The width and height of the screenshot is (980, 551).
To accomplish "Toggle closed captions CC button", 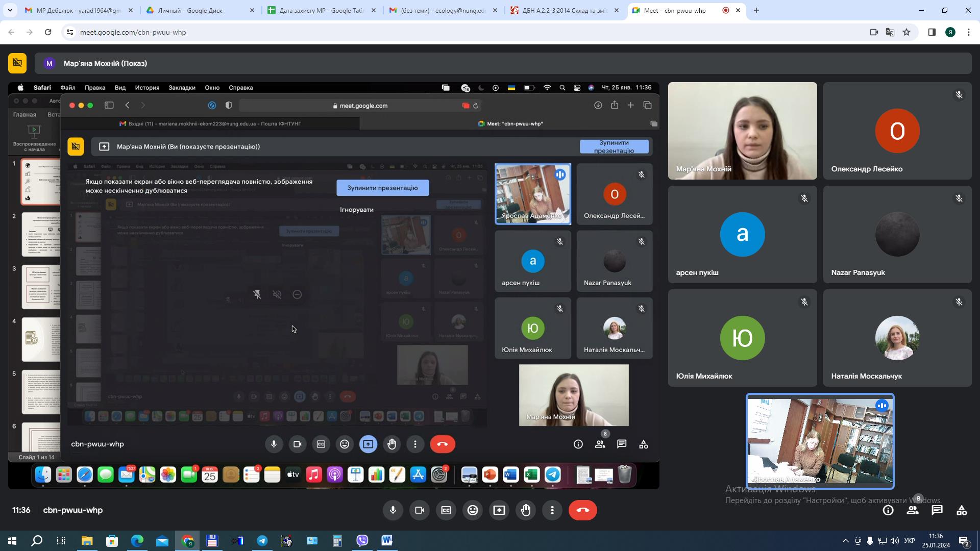I will [446, 510].
